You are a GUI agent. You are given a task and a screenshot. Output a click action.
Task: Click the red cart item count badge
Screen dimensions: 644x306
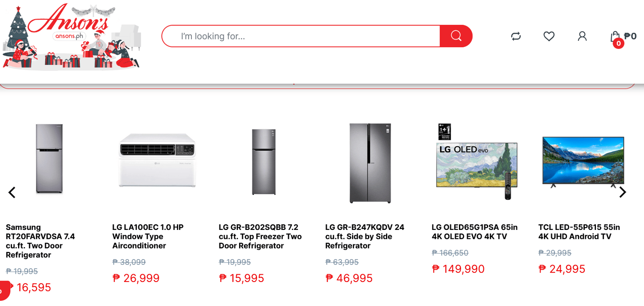click(x=618, y=43)
